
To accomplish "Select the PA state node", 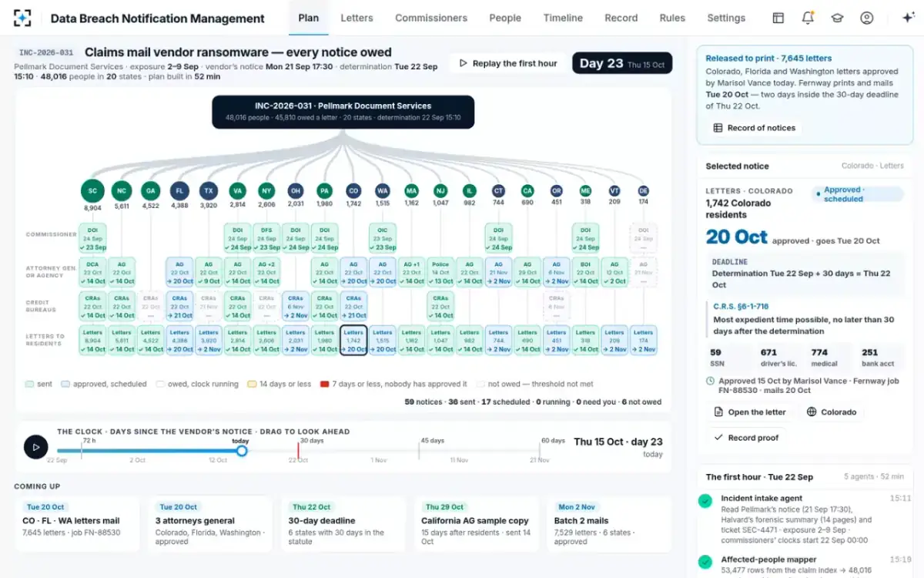I will point(324,191).
